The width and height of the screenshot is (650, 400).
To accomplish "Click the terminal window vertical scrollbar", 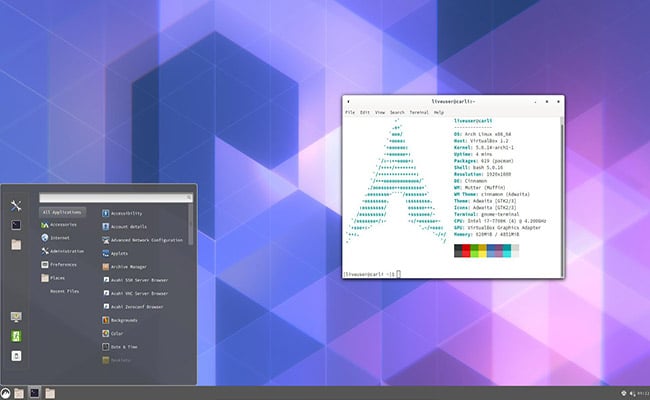I will (562, 197).
